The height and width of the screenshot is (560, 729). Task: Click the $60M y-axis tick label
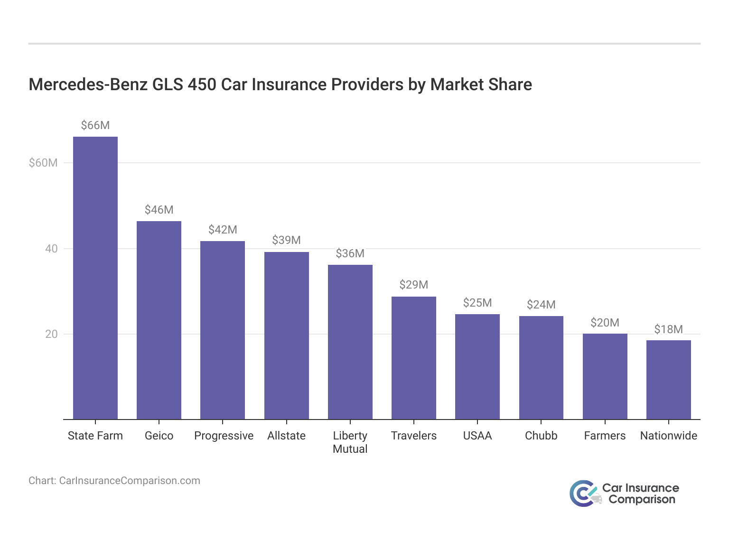click(43, 163)
